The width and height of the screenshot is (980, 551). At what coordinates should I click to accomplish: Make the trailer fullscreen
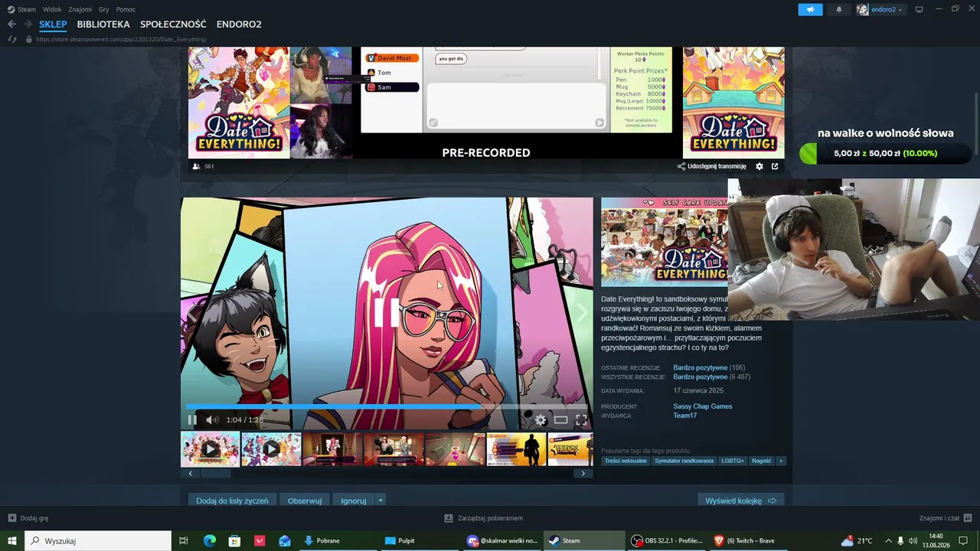coord(581,419)
